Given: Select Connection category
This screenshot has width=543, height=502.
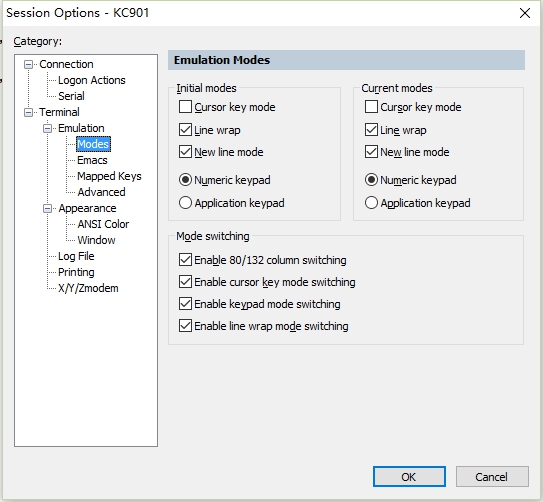Looking at the screenshot, I should [x=66, y=64].
